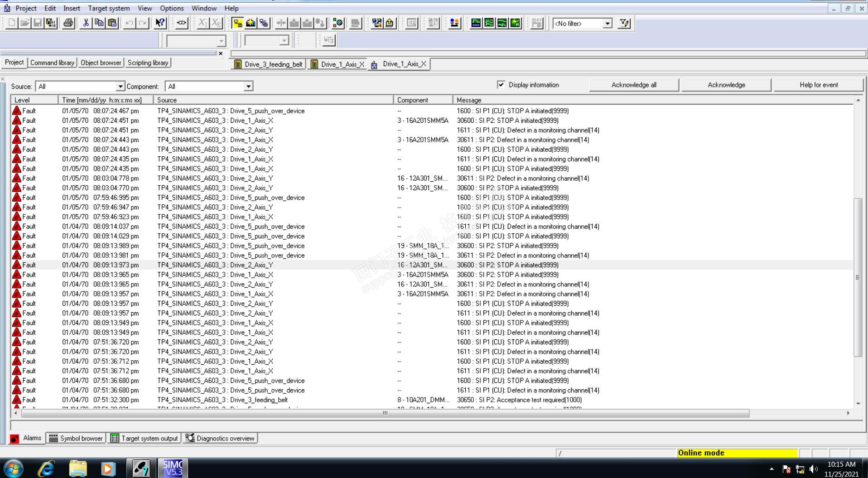Open Windows Explorer folder in taskbar

coord(78,468)
